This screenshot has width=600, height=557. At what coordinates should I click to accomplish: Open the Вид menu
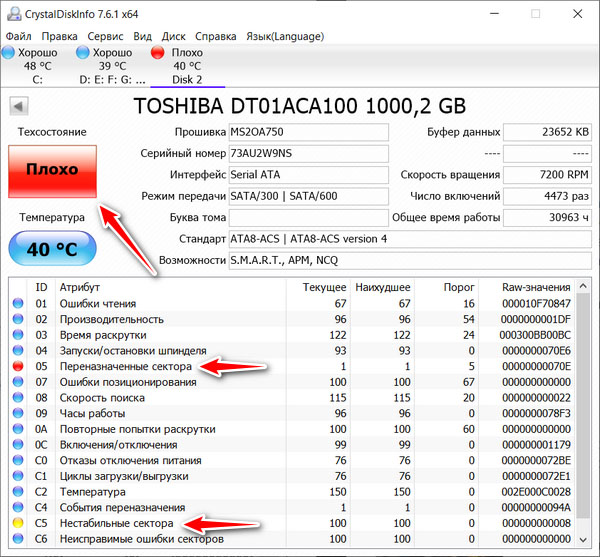(142, 36)
